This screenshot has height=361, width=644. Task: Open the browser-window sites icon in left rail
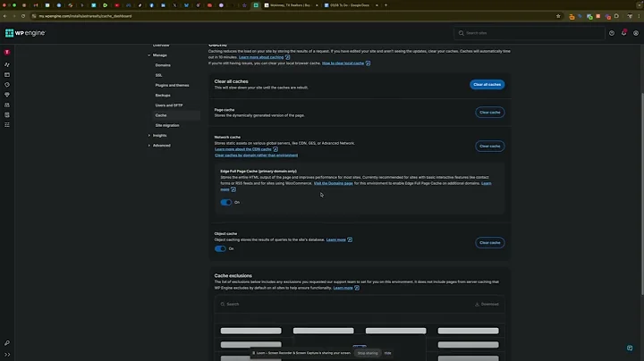7,75
